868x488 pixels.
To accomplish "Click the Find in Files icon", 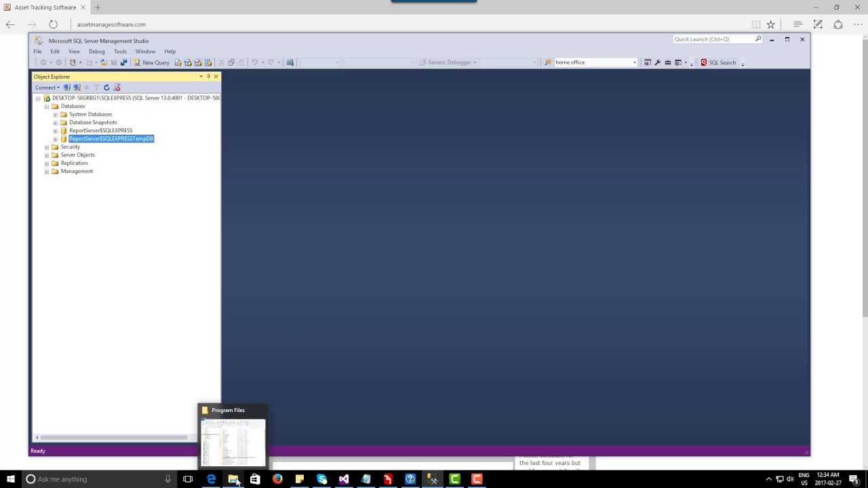I will [x=547, y=62].
